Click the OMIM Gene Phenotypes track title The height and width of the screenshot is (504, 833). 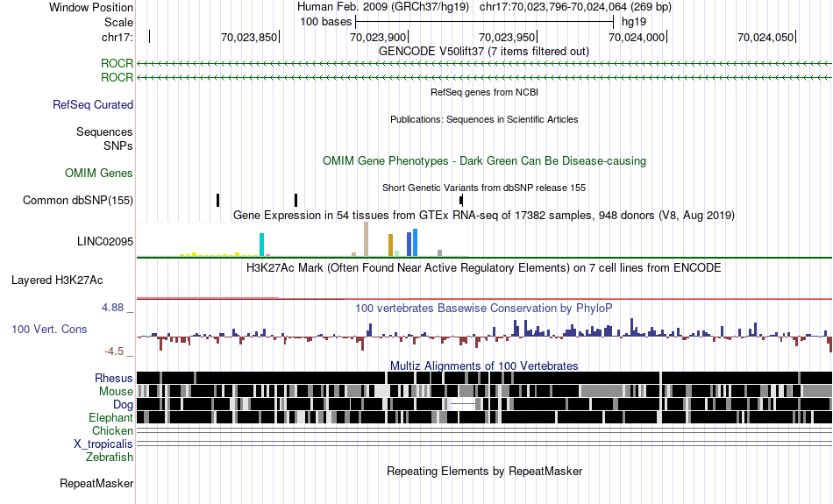tap(485, 161)
